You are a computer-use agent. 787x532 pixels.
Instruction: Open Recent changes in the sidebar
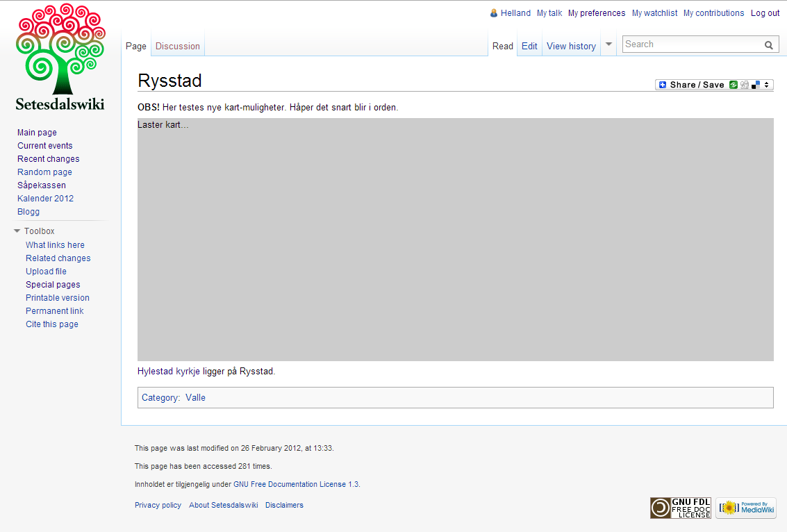[x=48, y=159]
